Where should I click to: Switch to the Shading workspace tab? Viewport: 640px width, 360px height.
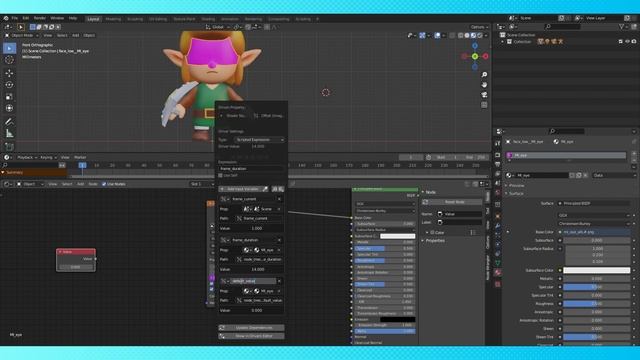coord(208,19)
